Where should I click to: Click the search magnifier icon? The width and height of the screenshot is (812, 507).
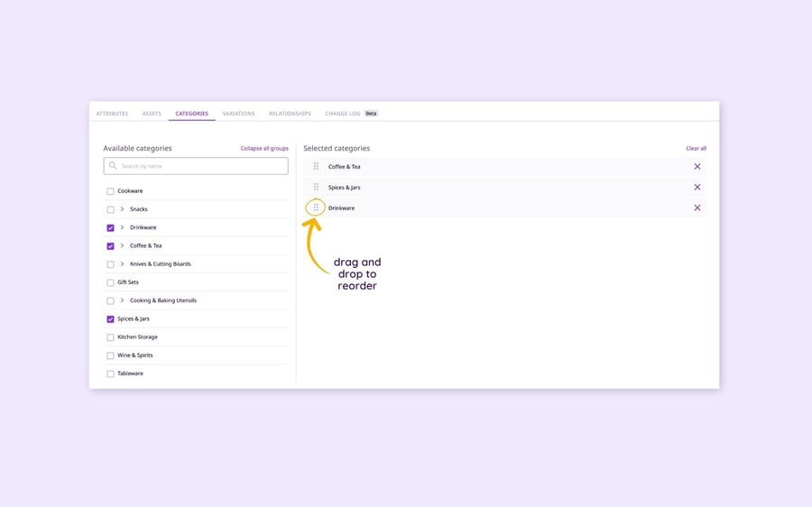click(113, 166)
